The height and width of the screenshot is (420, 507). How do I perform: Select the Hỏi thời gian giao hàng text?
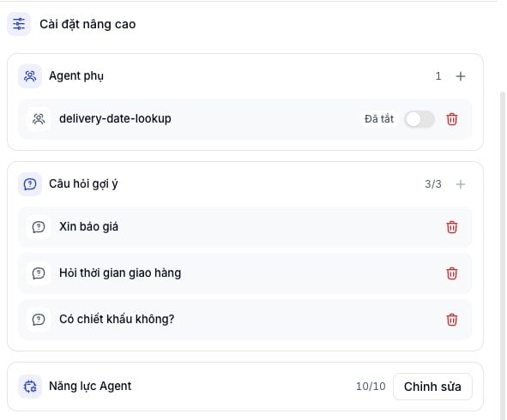(120, 273)
